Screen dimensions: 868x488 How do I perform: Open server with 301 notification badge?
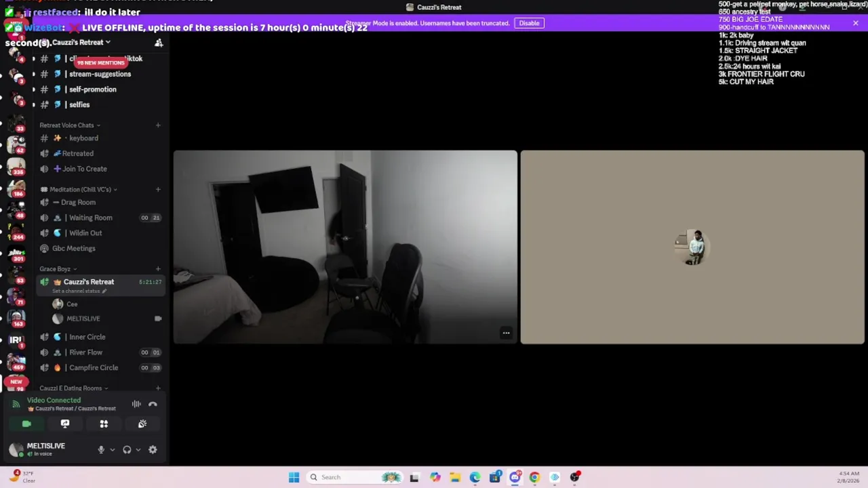pyautogui.click(x=16, y=253)
